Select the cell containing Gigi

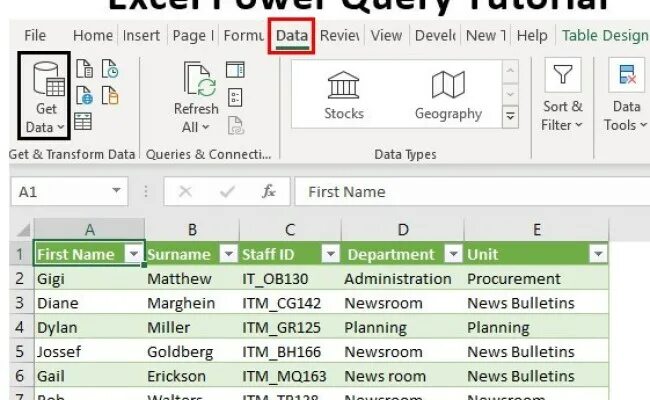tap(90, 279)
